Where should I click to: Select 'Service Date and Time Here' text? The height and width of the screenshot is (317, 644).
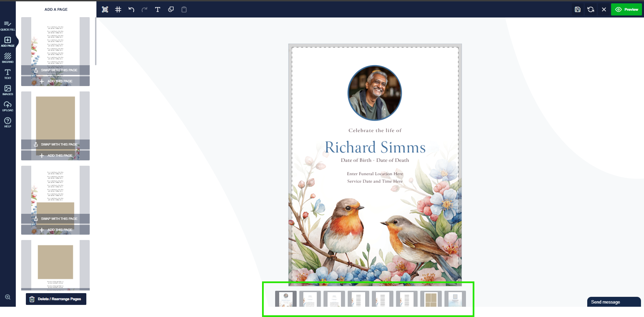pos(375,181)
